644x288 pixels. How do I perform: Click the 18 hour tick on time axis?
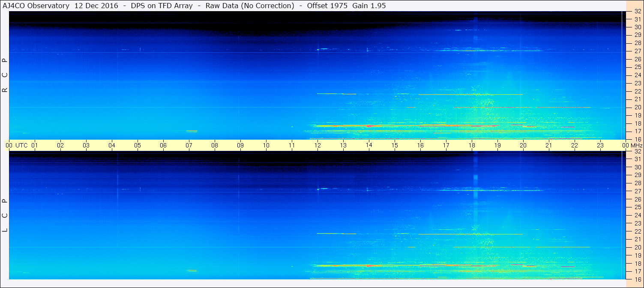472,145
